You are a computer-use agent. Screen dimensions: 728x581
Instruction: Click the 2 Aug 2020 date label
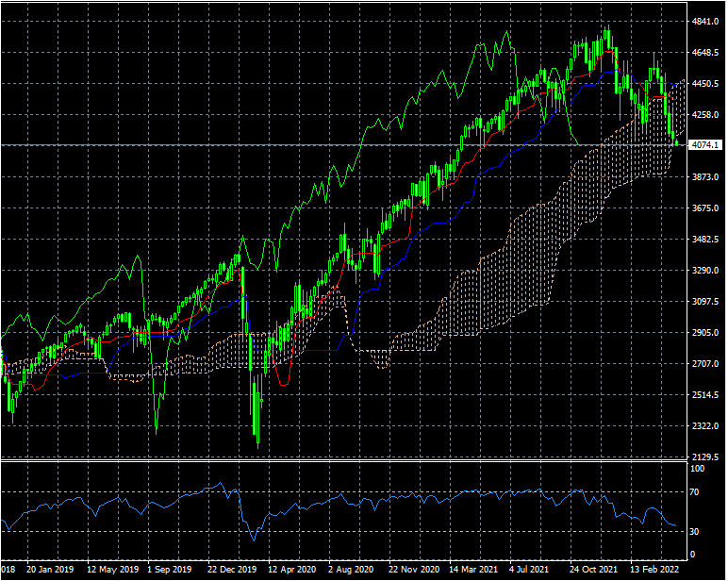click(351, 570)
